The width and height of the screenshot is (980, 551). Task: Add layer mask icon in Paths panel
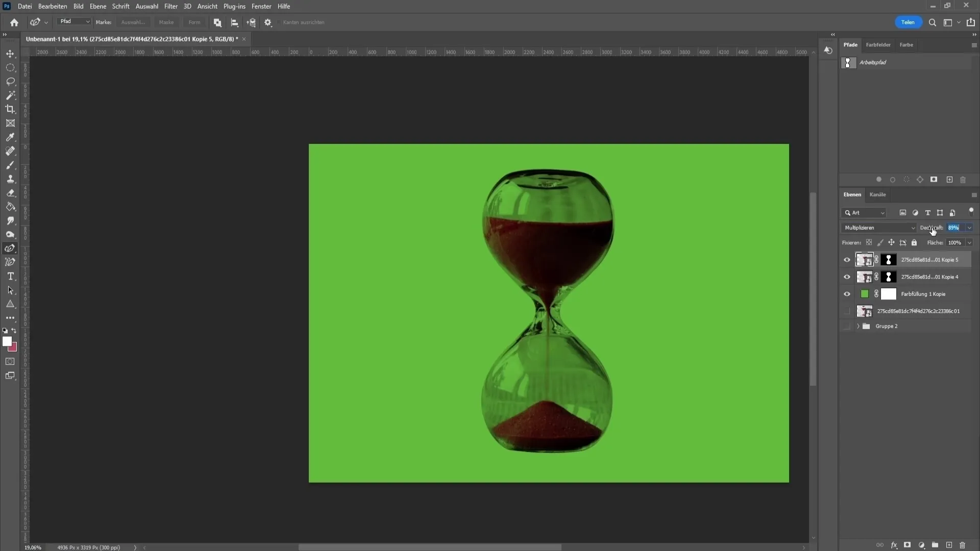click(934, 180)
